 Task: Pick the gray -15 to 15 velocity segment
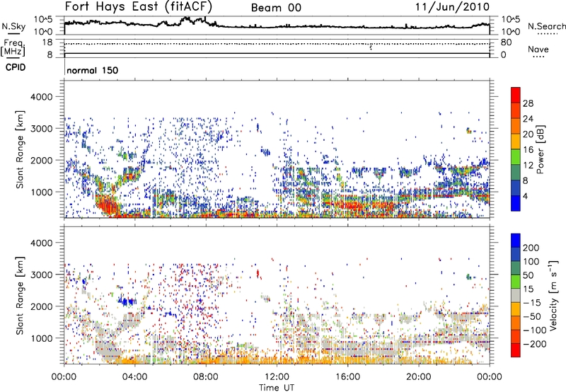click(x=516, y=295)
